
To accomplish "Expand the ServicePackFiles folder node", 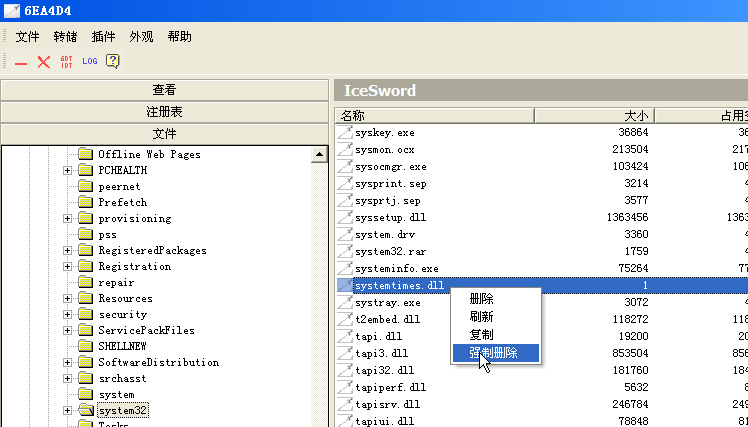I will pos(67,331).
